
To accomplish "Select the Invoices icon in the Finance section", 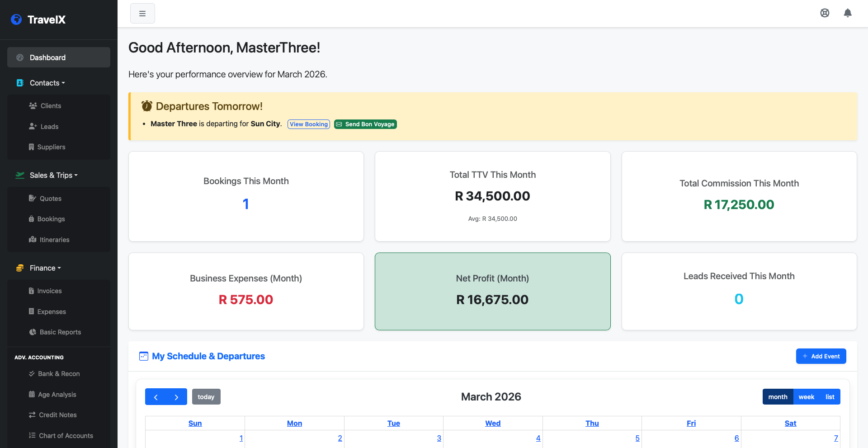I will (31, 291).
